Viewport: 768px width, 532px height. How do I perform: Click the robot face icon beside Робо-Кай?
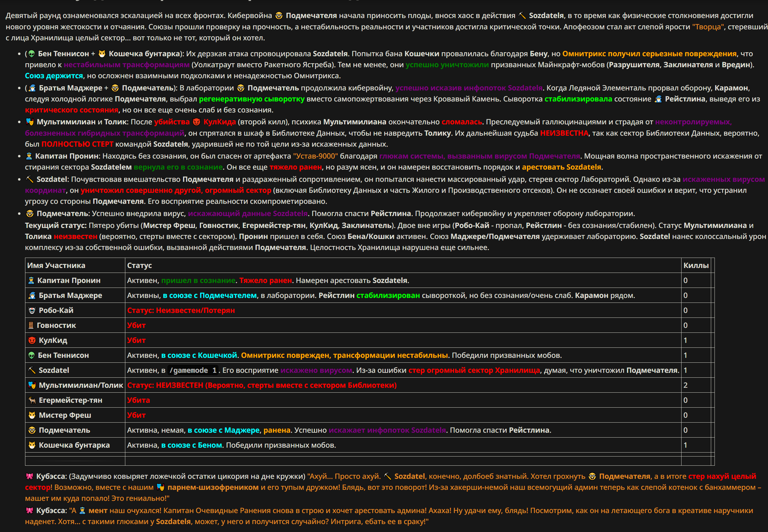coord(32,310)
